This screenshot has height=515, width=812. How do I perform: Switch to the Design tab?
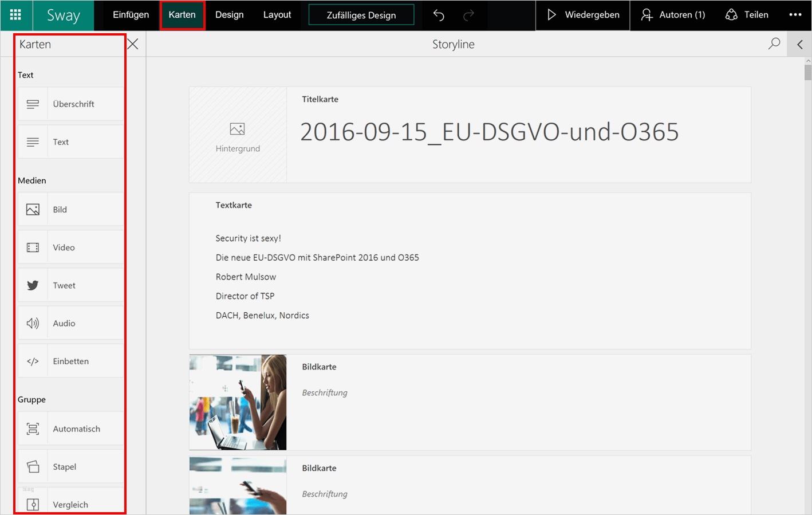[229, 15]
